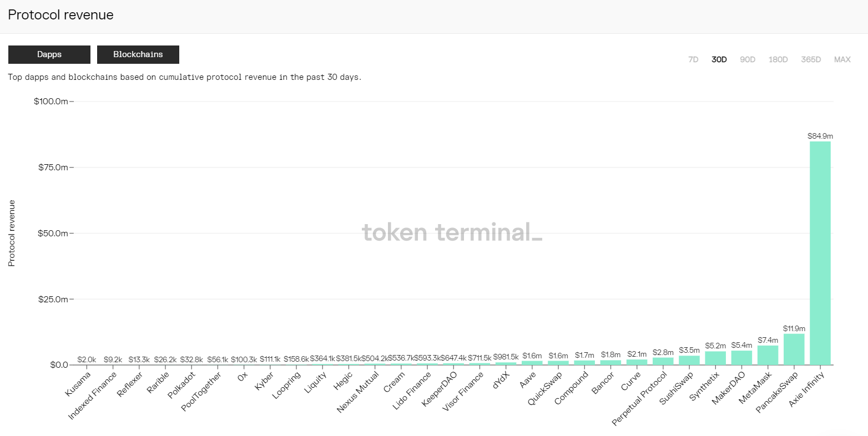The width and height of the screenshot is (868, 436).
Task: Click the Bancor revenue bar
Action: (x=611, y=362)
